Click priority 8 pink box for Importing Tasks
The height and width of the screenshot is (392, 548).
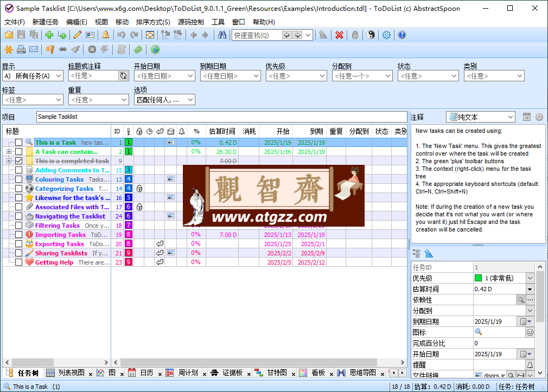[x=129, y=234]
